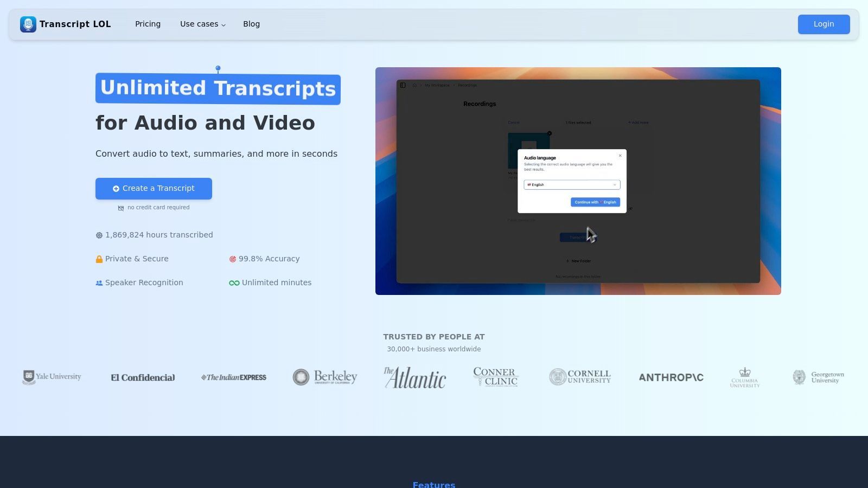868x488 pixels.
Task: Click the Cancel link in the demo app
Action: coord(514,123)
